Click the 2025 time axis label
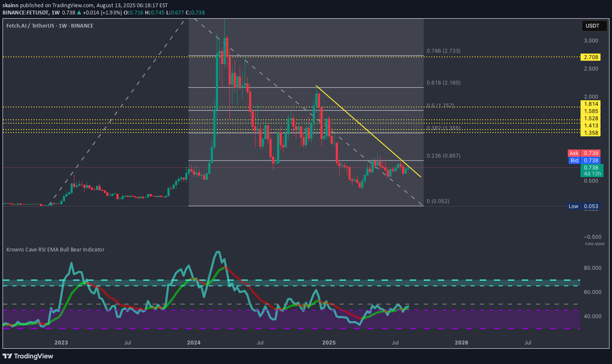The height and width of the screenshot is (364, 612). point(329,343)
